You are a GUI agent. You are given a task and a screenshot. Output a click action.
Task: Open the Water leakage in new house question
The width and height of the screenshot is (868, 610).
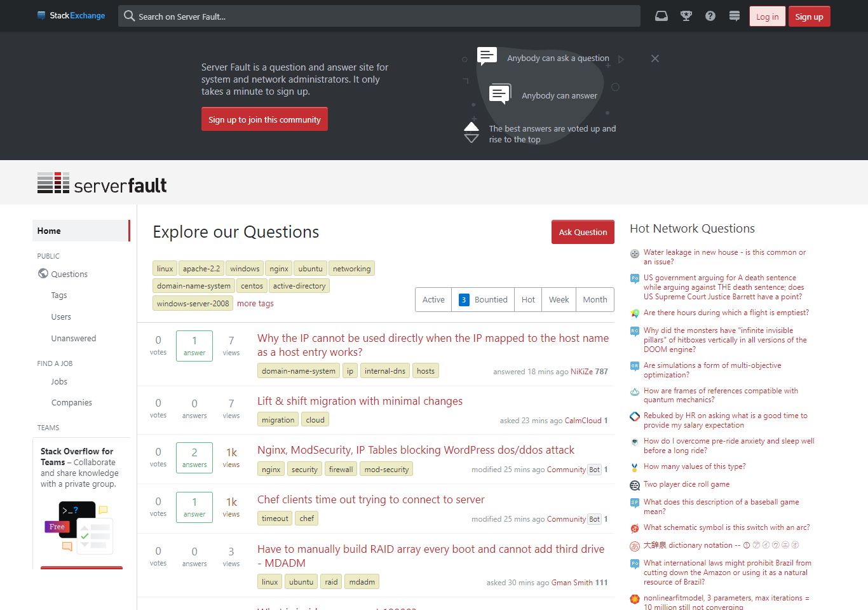[x=724, y=257]
